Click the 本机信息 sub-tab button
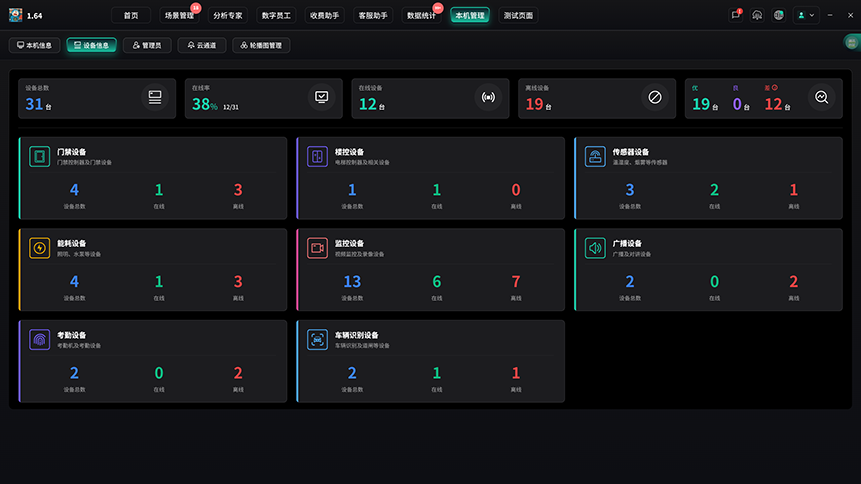 click(34, 45)
